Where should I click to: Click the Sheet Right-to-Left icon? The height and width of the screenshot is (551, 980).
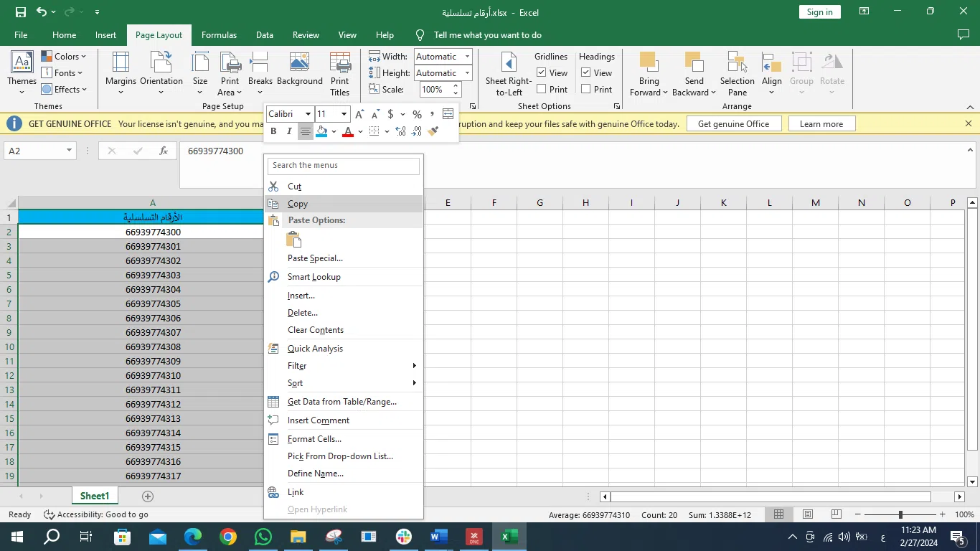(509, 73)
